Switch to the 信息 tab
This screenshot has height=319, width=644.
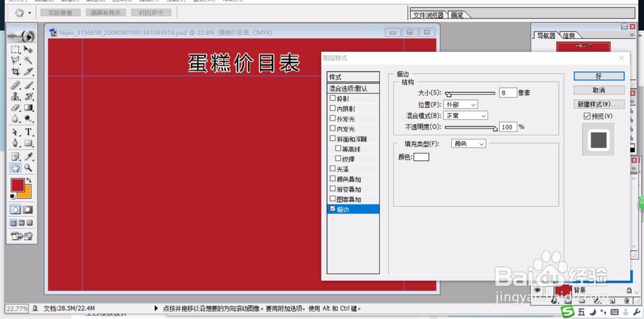(x=569, y=35)
